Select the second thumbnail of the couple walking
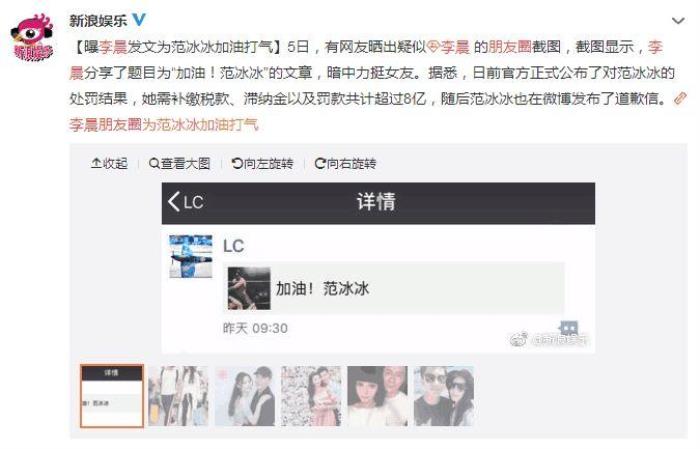The width and height of the screenshot is (700, 449). coord(178,396)
